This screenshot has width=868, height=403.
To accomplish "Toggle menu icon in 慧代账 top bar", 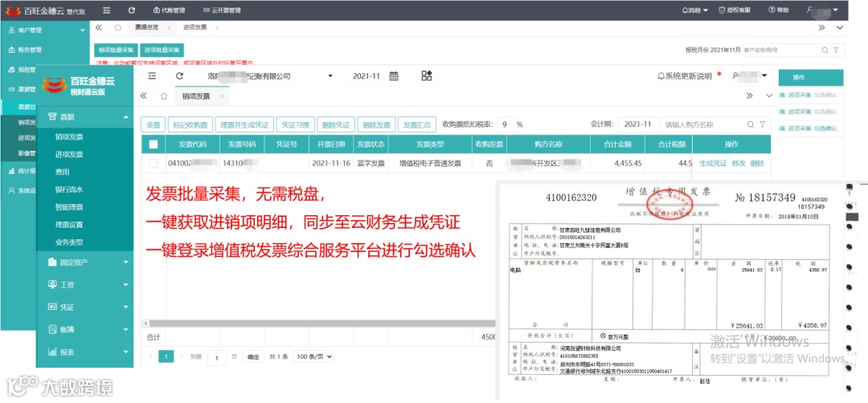I will coord(107,10).
